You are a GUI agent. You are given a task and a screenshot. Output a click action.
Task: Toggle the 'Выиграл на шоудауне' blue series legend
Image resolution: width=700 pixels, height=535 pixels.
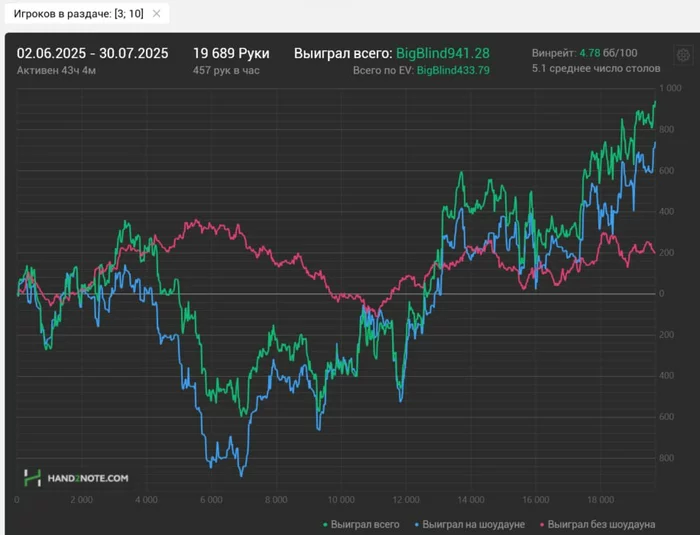click(x=470, y=524)
